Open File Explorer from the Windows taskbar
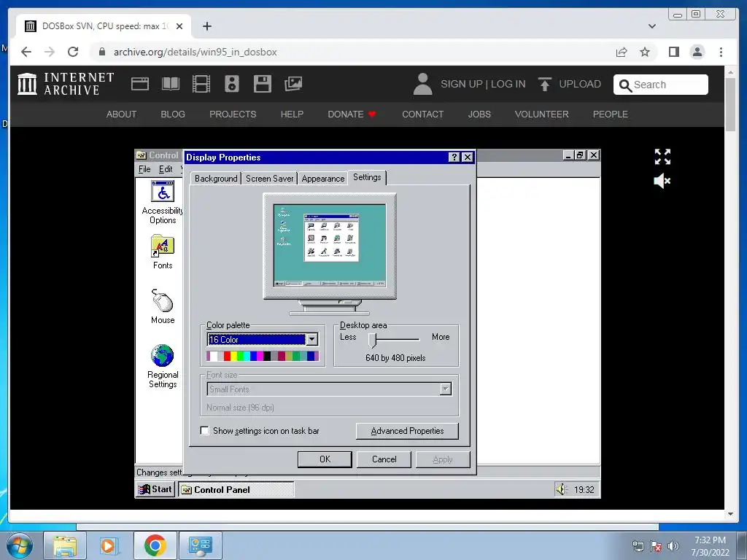 pos(65,545)
